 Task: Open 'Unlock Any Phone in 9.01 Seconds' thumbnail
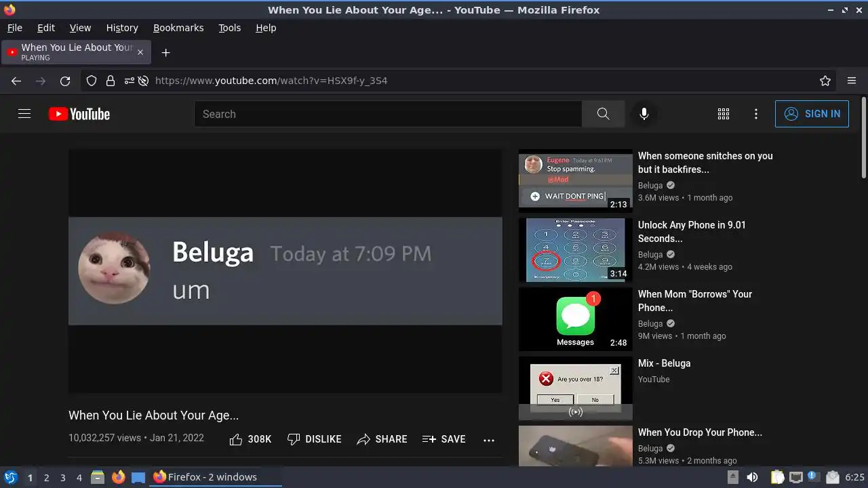[576, 250]
